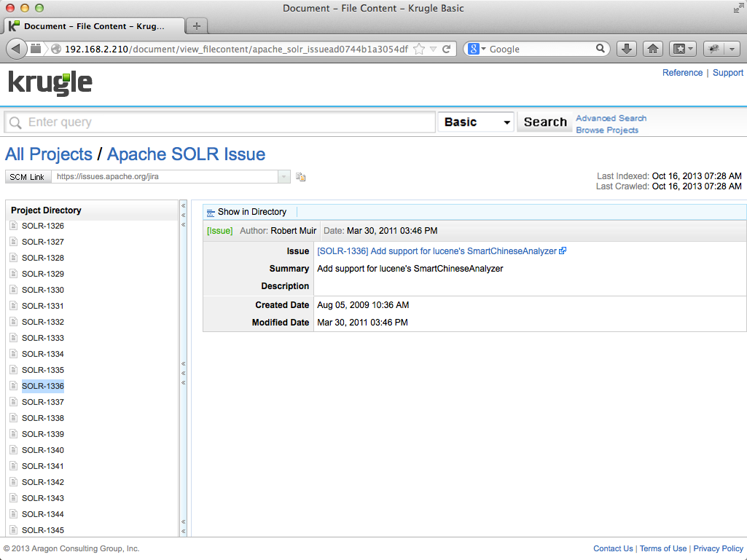Expand the SCM Link URL dropdown arrow
This screenshot has width=747, height=560.
284,177
